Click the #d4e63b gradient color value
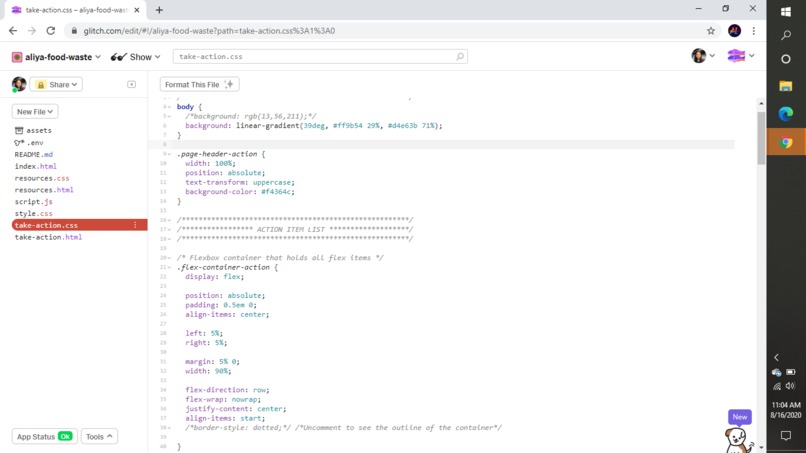Screen dimensions: 806x453 point(402,125)
